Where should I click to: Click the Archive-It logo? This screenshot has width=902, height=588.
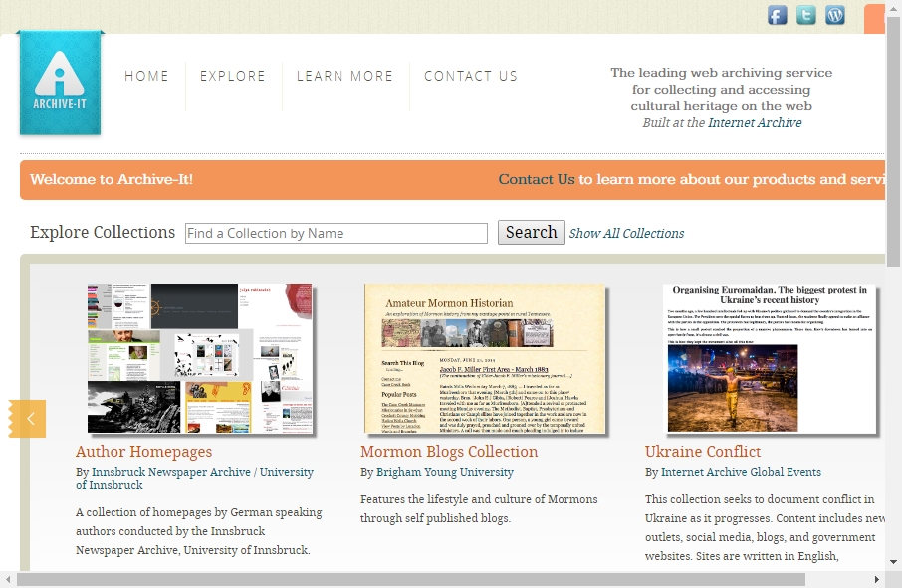pos(60,84)
